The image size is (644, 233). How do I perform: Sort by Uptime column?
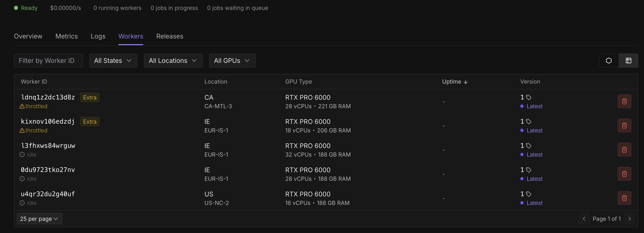point(455,82)
